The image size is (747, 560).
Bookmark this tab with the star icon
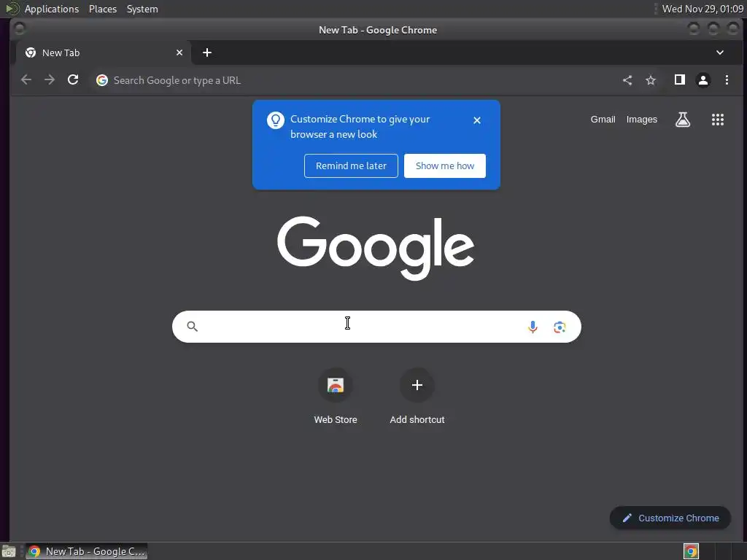[651, 80]
